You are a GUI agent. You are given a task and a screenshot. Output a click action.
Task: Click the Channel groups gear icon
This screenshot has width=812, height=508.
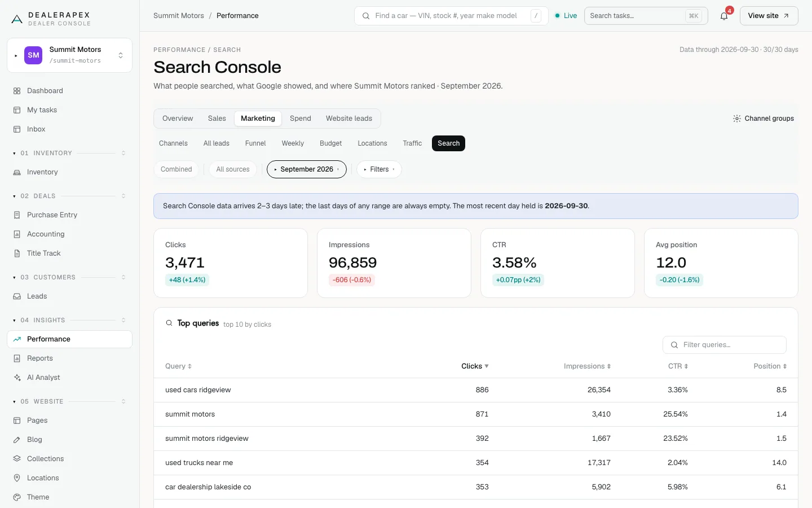coord(737,119)
